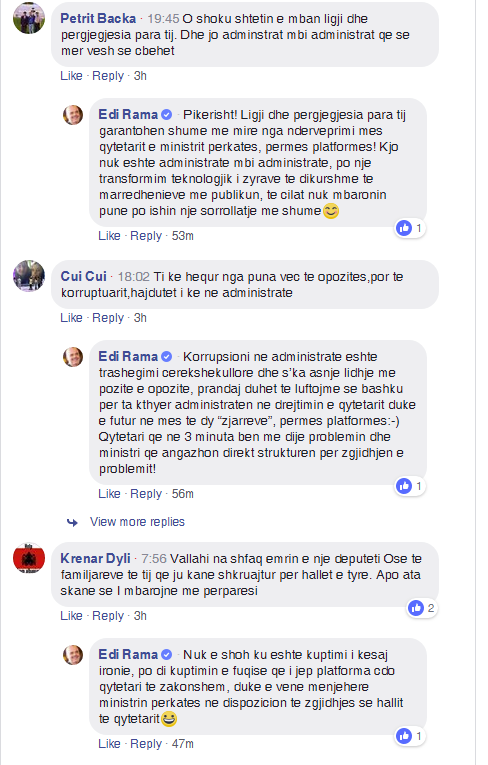This screenshot has height=765, width=488.
Task: Open Krenar Dyli's name link
Action: (x=96, y=558)
